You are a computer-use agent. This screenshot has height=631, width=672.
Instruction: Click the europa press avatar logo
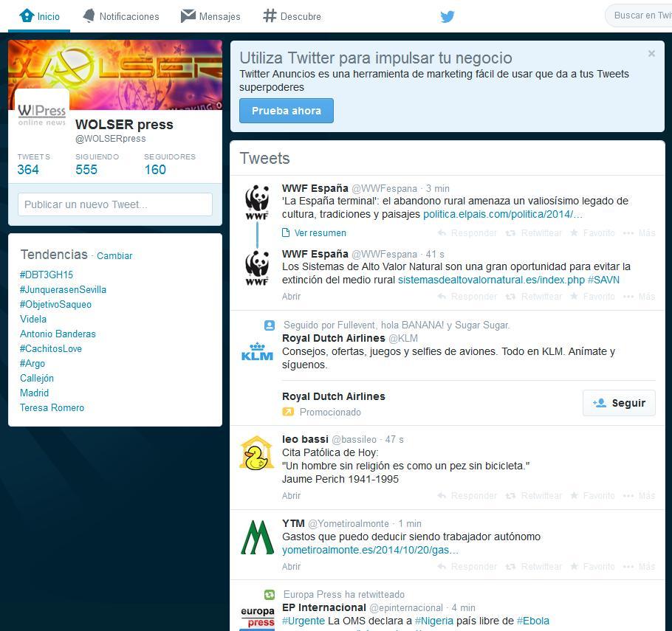[x=257, y=617]
